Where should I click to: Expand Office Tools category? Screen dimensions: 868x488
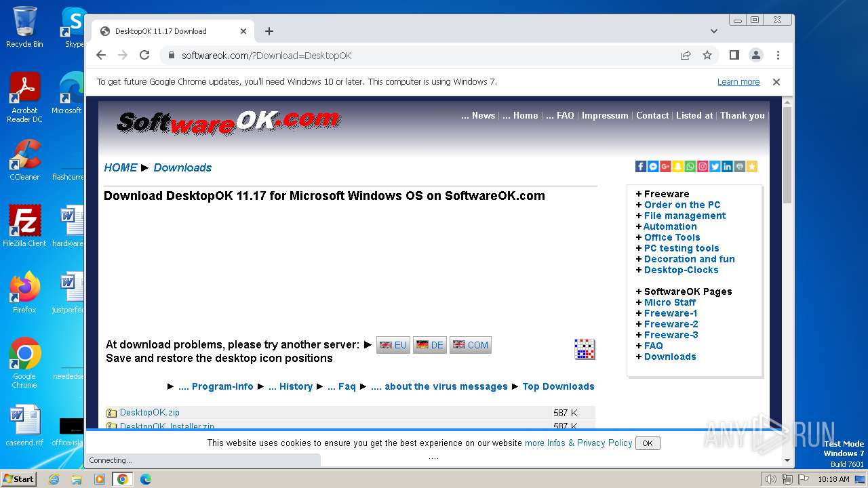tap(672, 237)
